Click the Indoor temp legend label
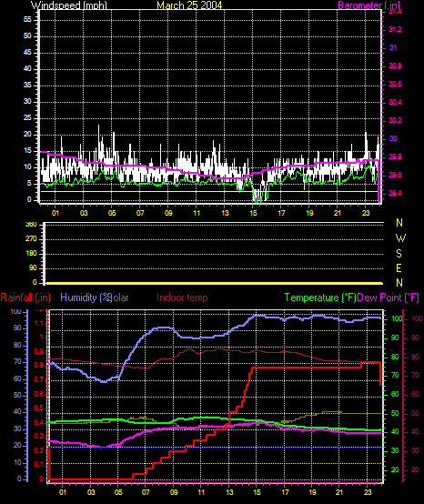This screenshot has width=424, height=504. [x=182, y=297]
